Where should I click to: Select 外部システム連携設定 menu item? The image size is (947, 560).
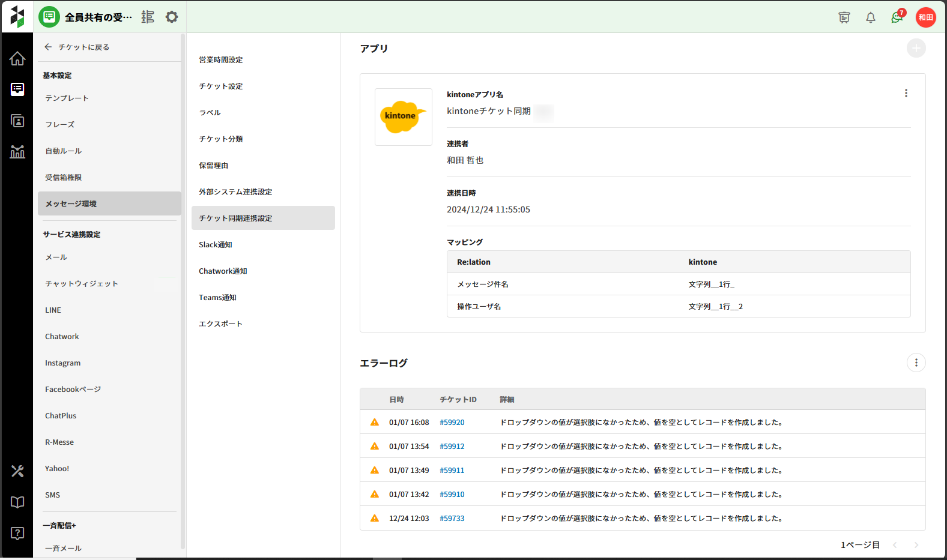pos(235,192)
